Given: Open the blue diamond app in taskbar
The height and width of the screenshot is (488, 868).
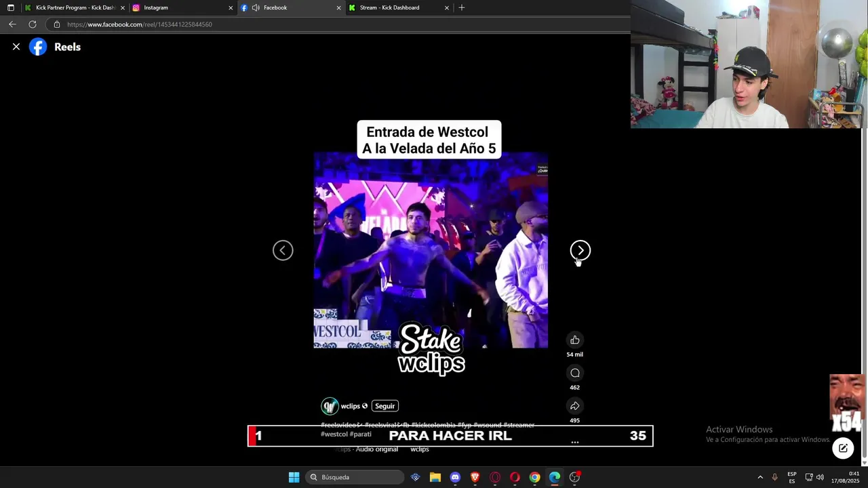Looking at the screenshot, I should tap(415, 477).
